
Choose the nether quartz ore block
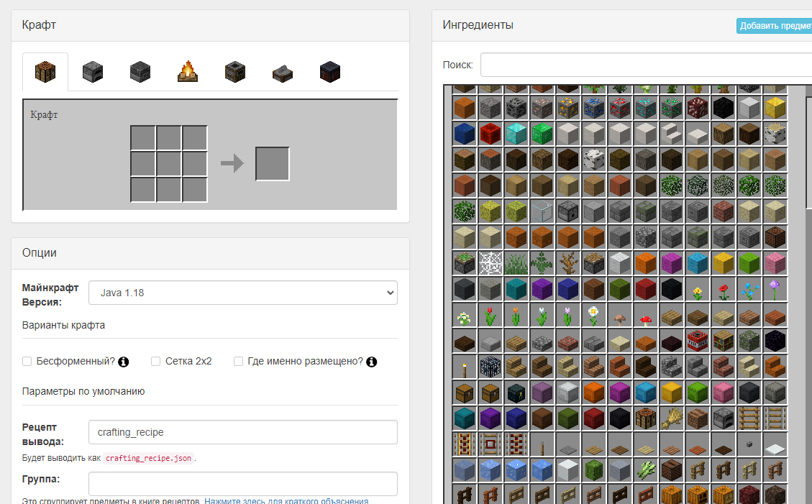tap(697, 108)
